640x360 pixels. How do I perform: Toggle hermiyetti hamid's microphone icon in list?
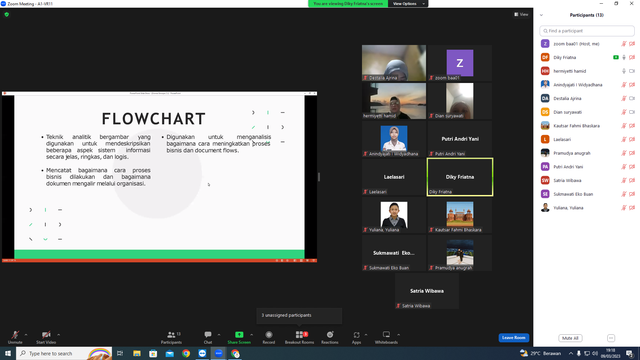[x=624, y=71]
